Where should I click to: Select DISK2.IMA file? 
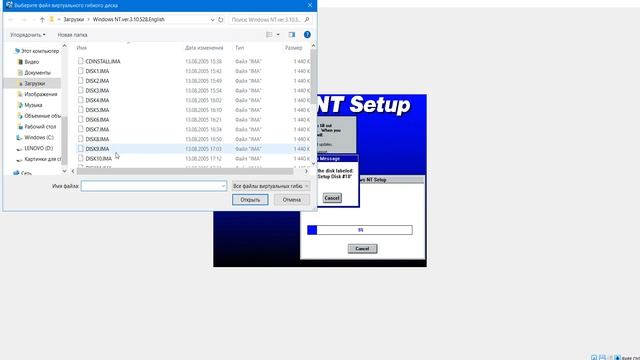tap(97, 81)
